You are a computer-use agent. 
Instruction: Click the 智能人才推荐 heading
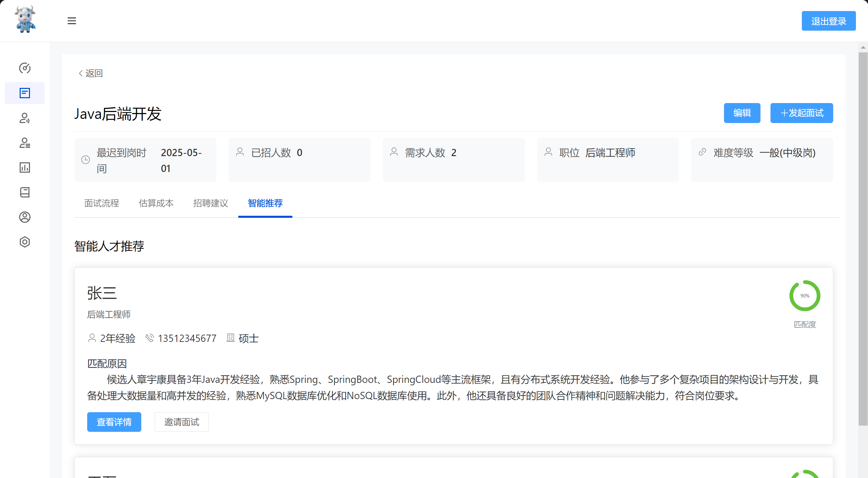(109, 246)
